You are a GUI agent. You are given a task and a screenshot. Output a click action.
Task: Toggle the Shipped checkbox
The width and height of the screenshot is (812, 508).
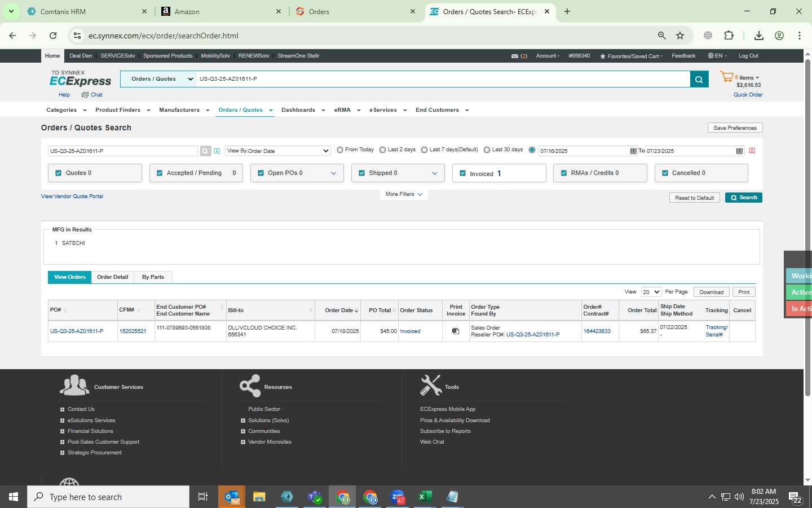pyautogui.click(x=361, y=173)
